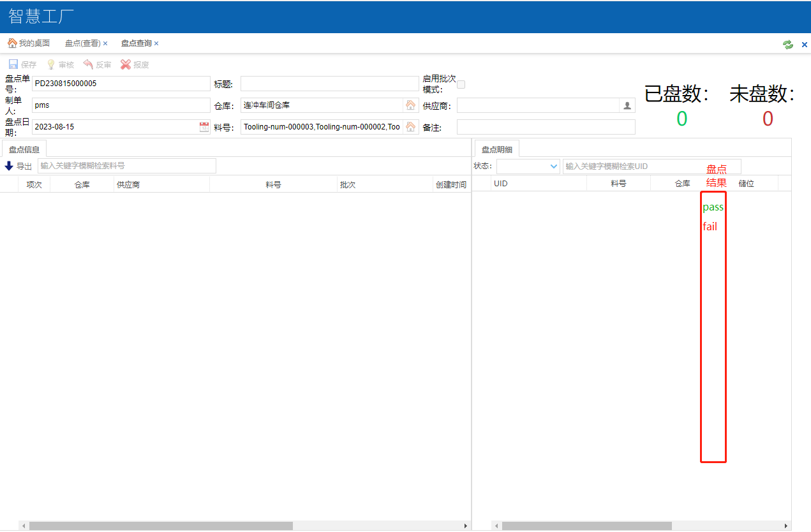Open part number picker beside 料号 field

[x=410, y=127]
